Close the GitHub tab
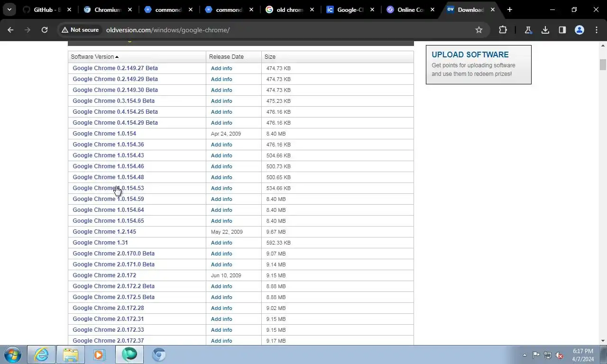The image size is (607, 364). pyautogui.click(x=69, y=9)
